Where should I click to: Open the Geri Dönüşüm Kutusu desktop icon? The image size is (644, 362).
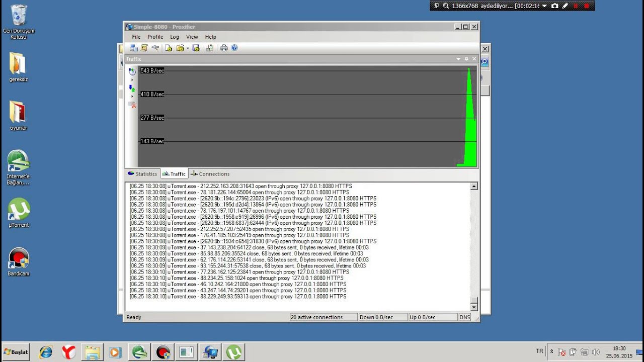click(x=19, y=22)
